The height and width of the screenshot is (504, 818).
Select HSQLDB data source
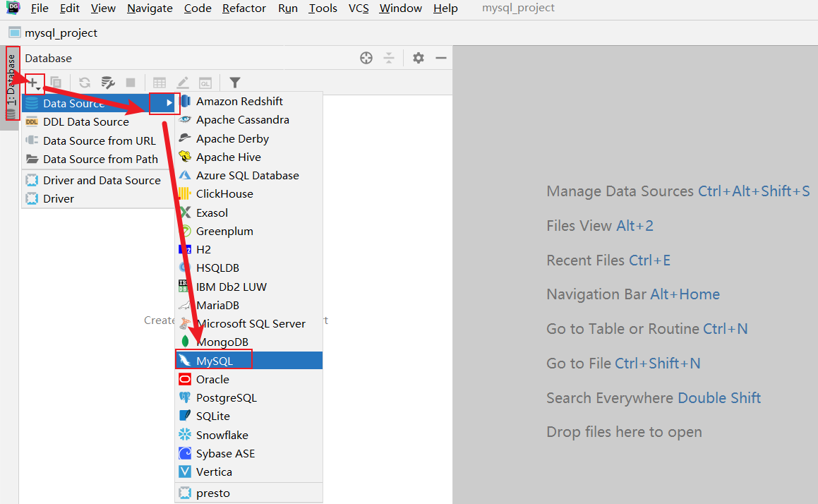(x=249, y=268)
